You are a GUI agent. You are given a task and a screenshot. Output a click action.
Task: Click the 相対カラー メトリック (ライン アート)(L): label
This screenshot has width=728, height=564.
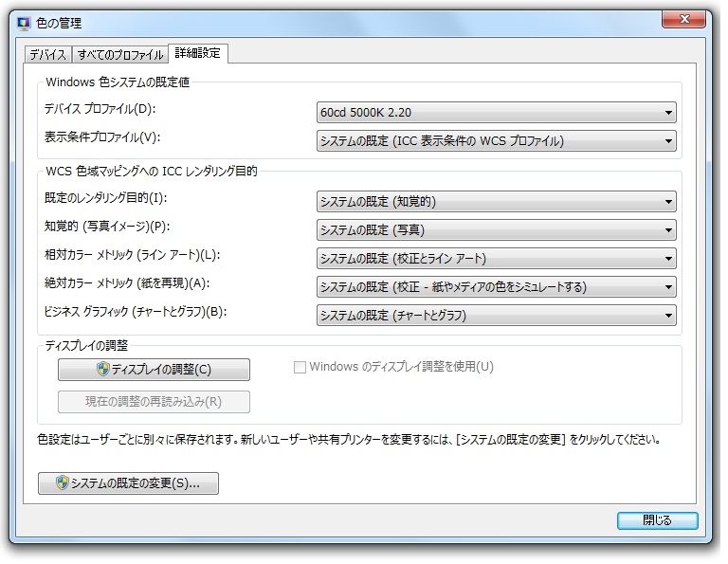click(132, 255)
